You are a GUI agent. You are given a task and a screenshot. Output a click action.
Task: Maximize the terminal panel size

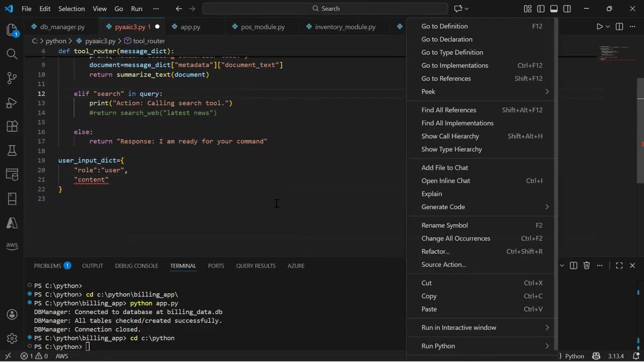click(x=619, y=265)
